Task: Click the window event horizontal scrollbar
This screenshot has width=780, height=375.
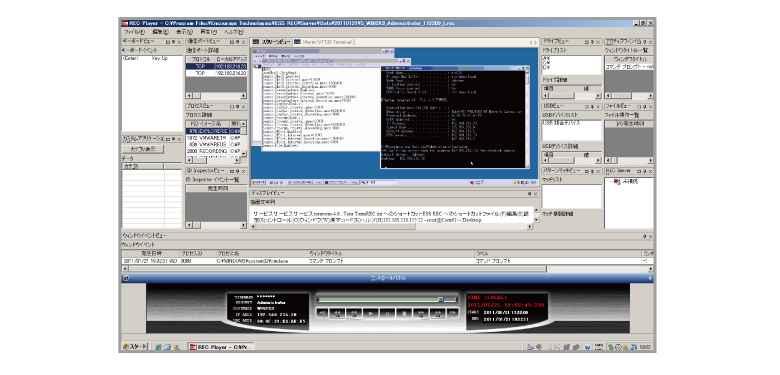Action: (x=334, y=269)
